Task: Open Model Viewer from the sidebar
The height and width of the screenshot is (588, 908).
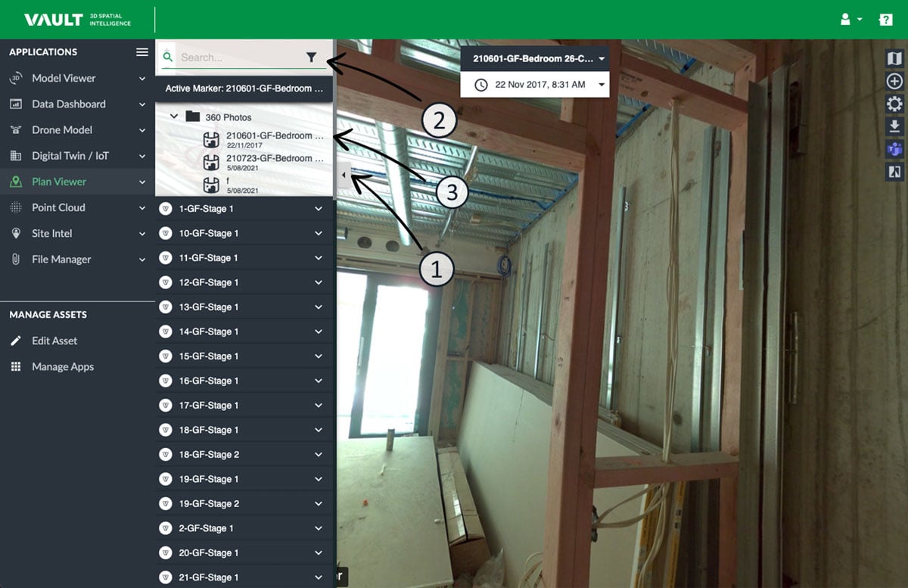Action: click(64, 78)
